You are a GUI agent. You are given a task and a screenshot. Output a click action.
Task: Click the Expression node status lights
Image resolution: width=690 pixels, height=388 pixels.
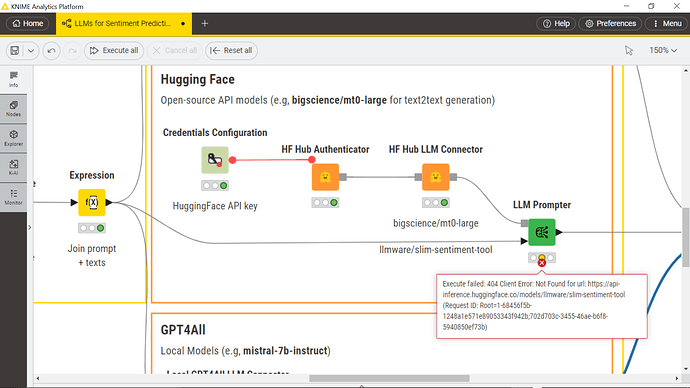[92, 228]
